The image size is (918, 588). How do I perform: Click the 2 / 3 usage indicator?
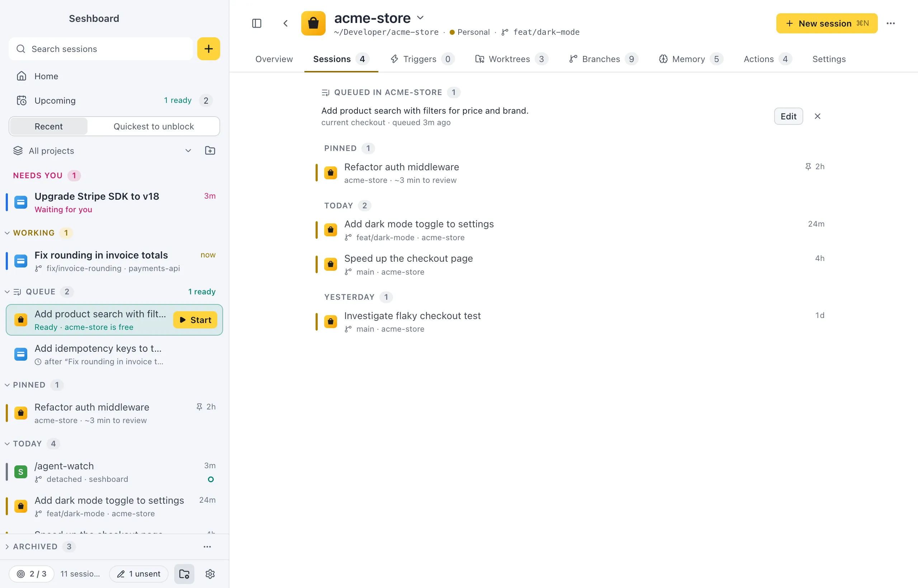tap(32, 574)
